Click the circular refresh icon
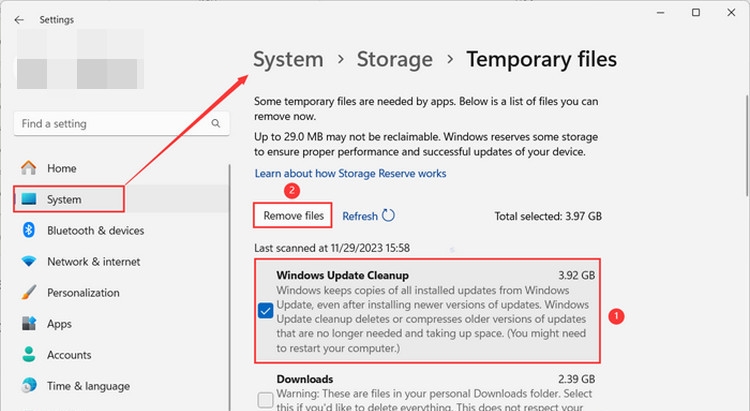This screenshot has width=750, height=411. click(388, 216)
